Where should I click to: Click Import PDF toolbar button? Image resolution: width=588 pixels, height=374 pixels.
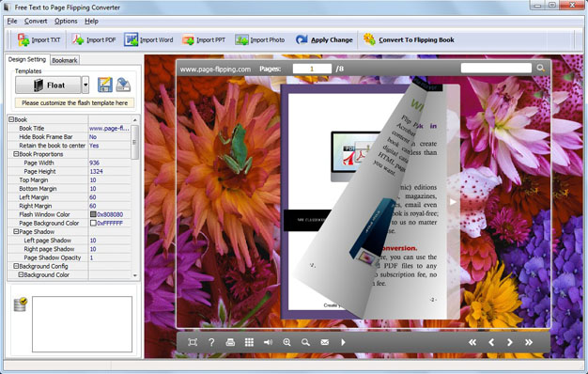click(x=94, y=39)
